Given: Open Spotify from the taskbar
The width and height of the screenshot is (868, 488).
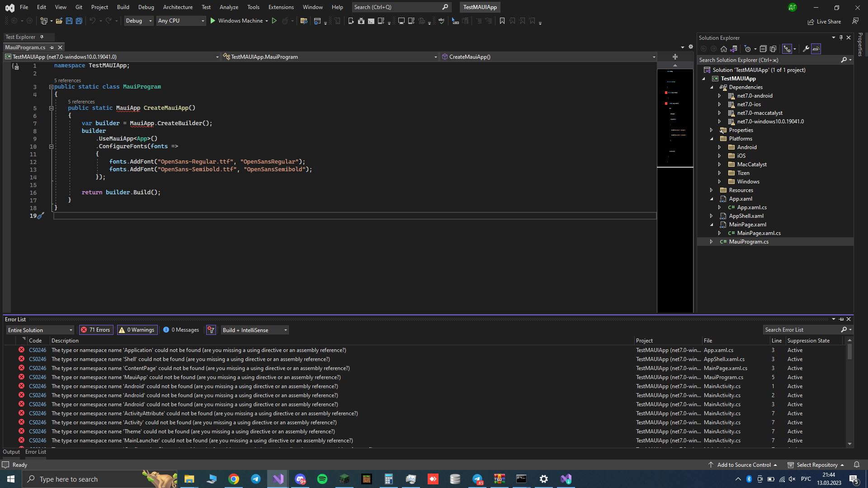Looking at the screenshot, I should pyautogui.click(x=322, y=479).
